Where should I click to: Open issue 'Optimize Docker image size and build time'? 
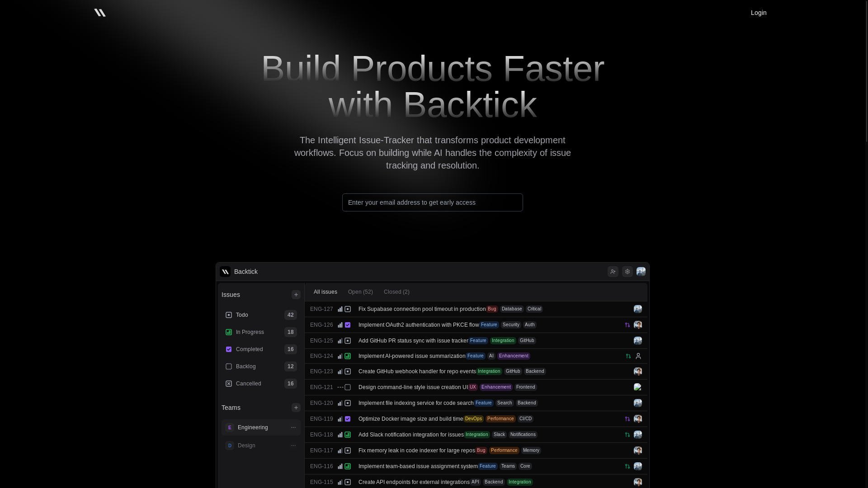coord(410,419)
